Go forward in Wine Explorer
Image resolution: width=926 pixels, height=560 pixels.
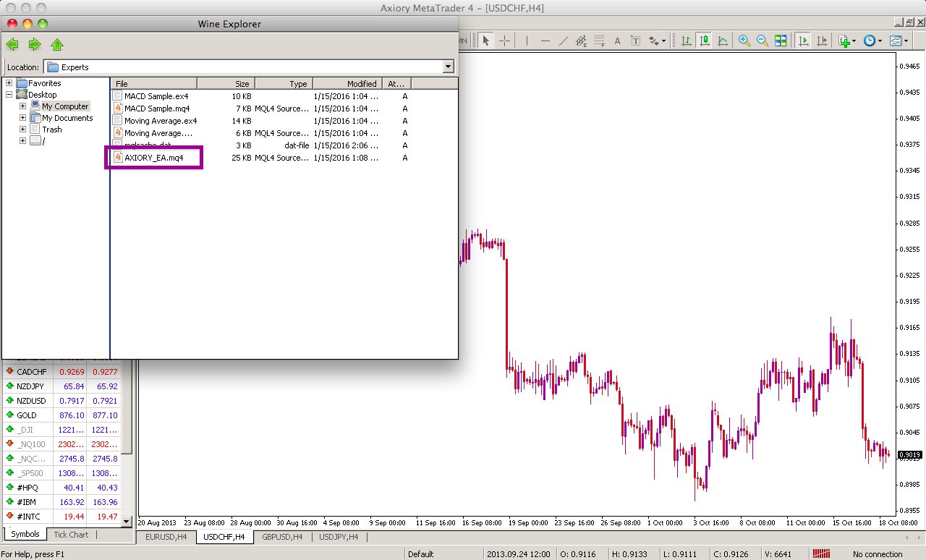[x=34, y=45]
